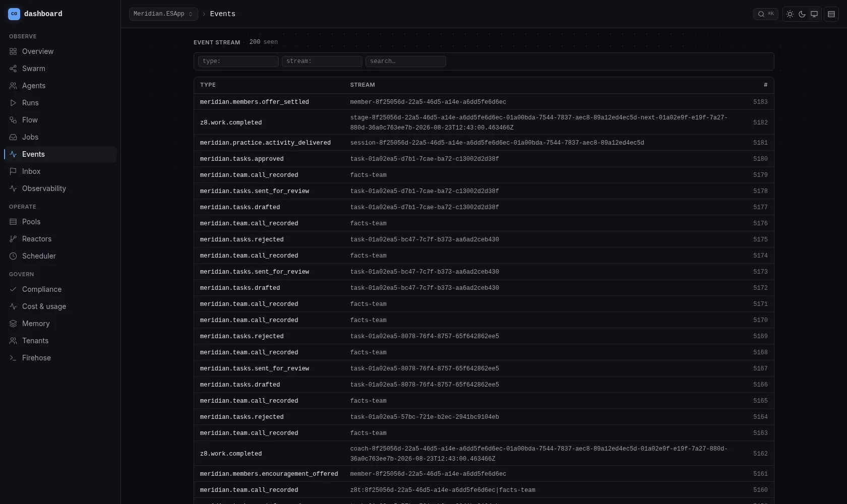Click the Events breadcrumb
This screenshot has width=847, height=504.
pyautogui.click(x=223, y=14)
